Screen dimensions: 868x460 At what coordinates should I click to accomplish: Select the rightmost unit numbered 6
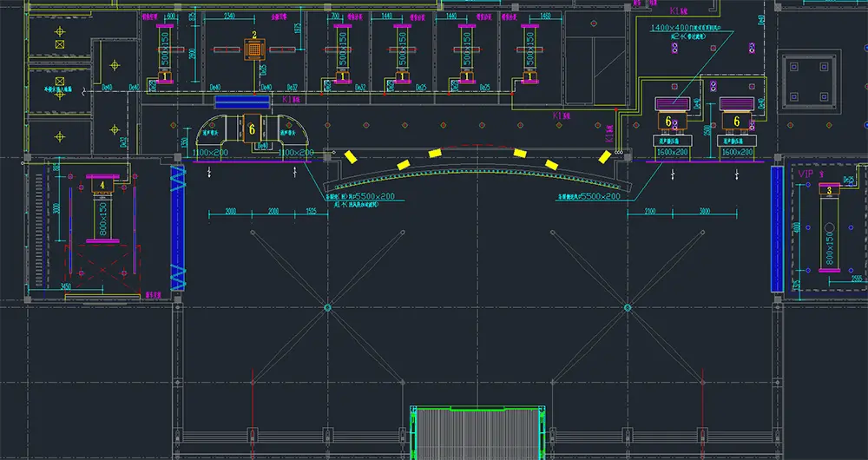click(736, 122)
